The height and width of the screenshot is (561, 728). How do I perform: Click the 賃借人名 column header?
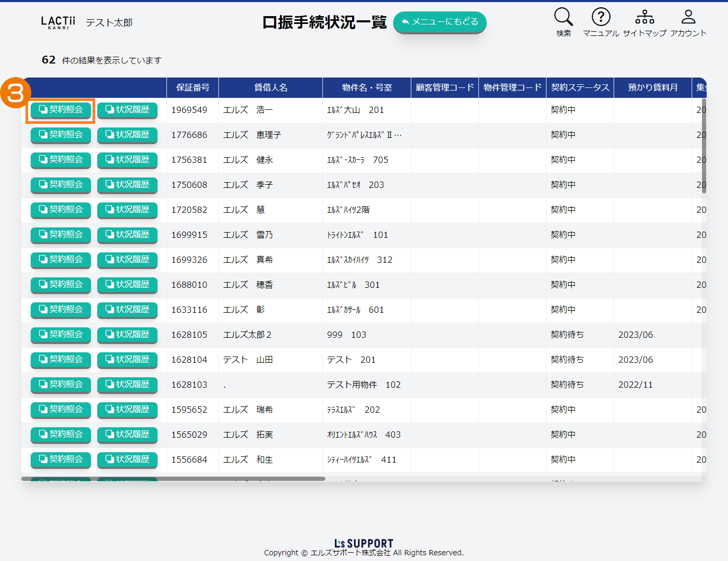coord(270,87)
